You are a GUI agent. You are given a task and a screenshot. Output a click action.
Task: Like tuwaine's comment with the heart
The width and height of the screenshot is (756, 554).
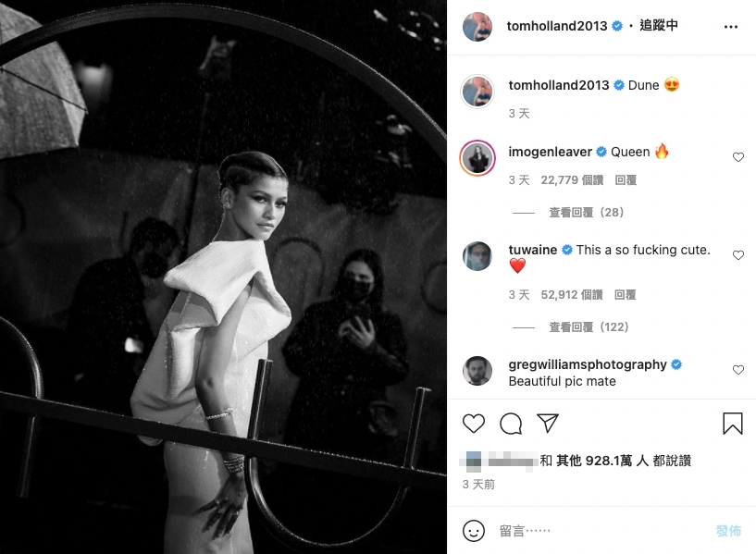coord(738,255)
